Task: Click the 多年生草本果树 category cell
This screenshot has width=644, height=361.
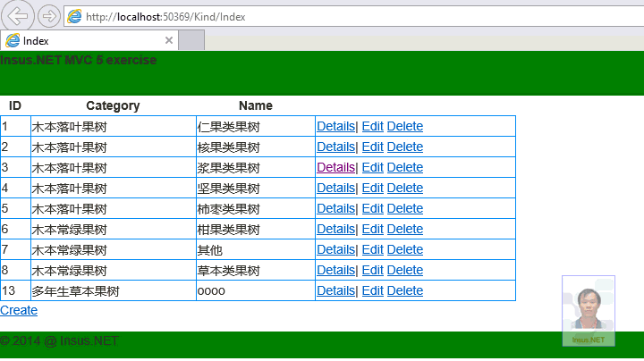Action: click(x=114, y=290)
